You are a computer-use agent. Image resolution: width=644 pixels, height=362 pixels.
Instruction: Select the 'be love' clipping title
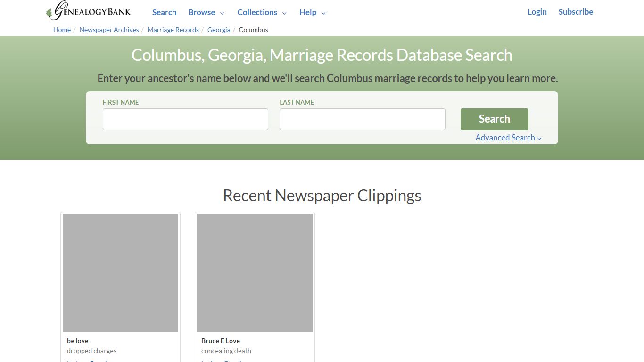(78, 341)
